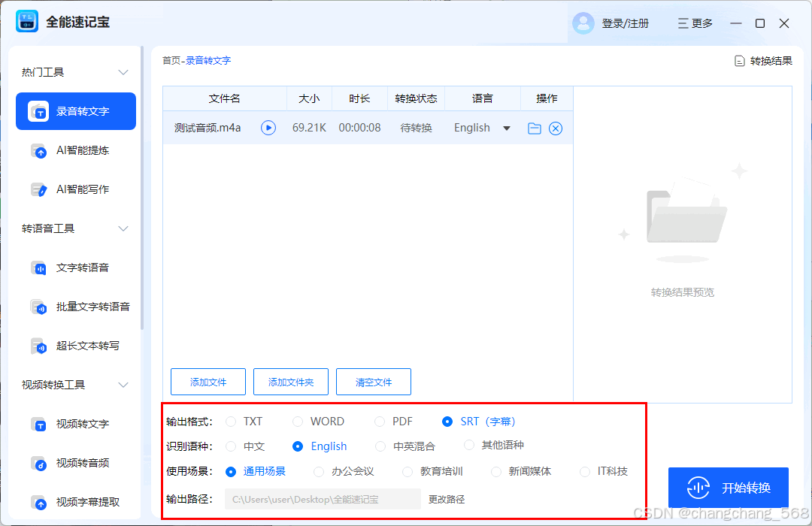Select IT科技 usage scenario

[x=585, y=472]
